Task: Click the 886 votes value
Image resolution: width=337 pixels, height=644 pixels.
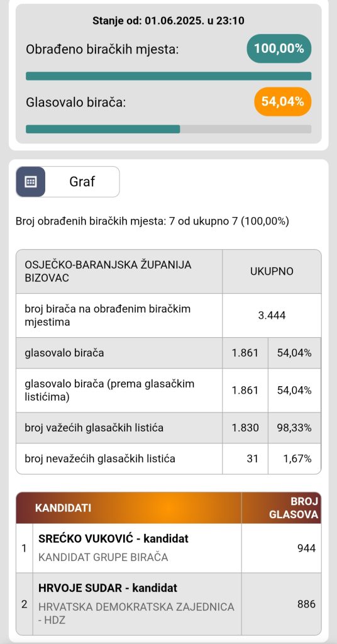Action: click(x=306, y=604)
